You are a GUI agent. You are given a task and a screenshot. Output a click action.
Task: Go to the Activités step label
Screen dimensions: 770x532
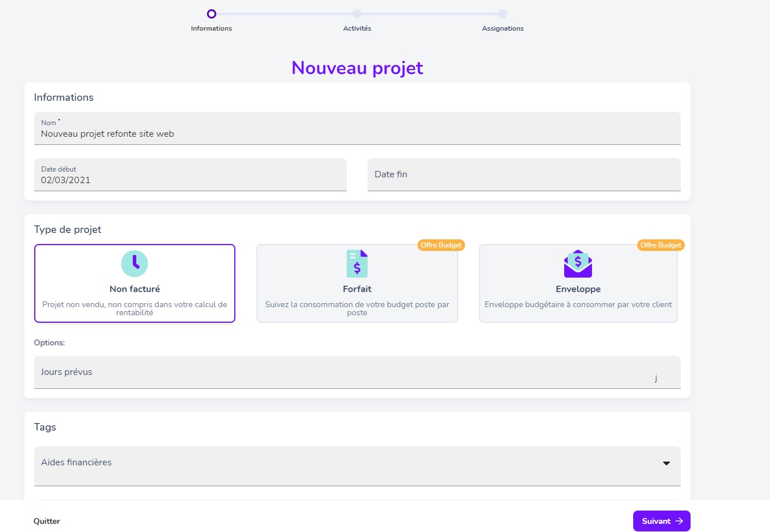pyautogui.click(x=357, y=28)
